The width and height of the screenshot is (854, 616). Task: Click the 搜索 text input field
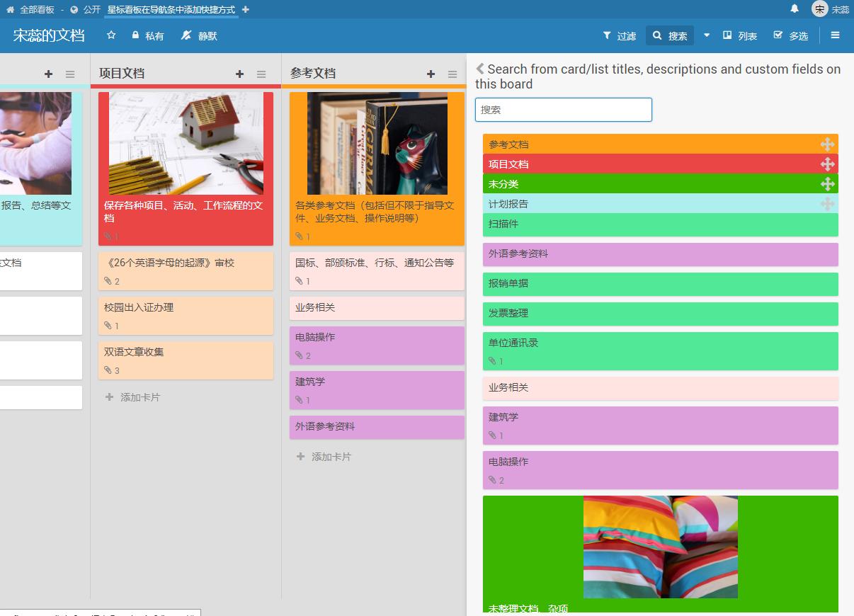[x=563, y=110]
